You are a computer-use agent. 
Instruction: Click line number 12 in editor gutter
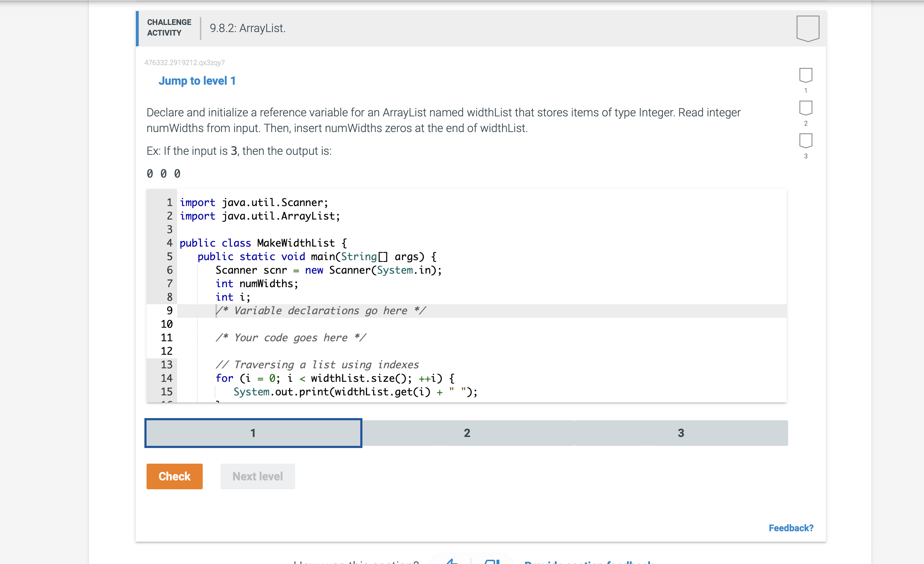coord(166,351)
